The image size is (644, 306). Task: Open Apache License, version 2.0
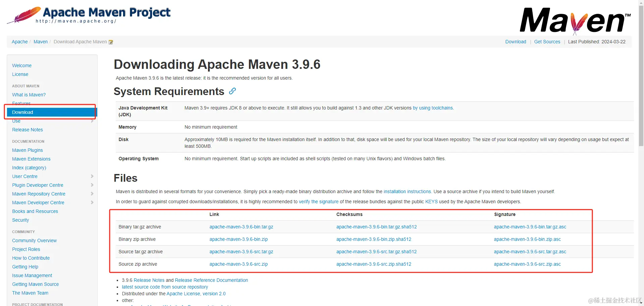(x=196, y=293)
